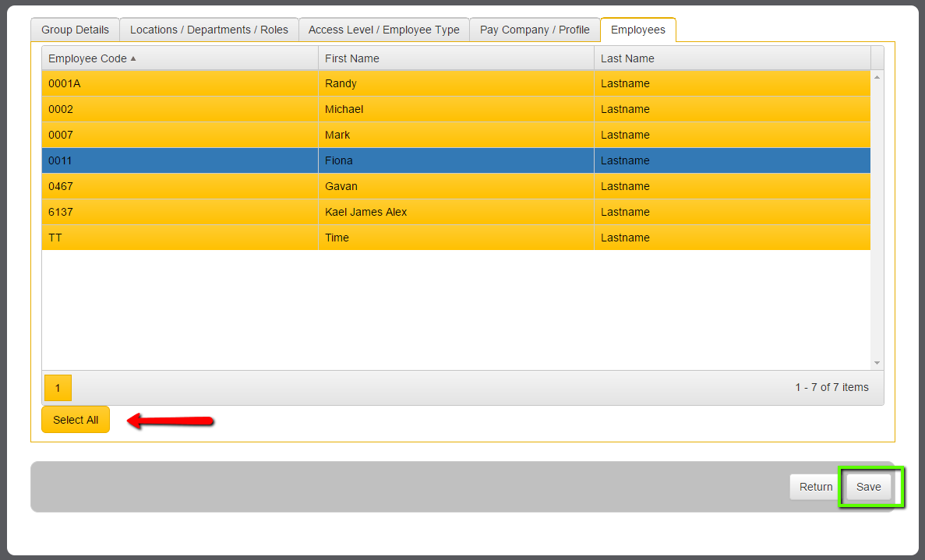Viewport: 925px width, 560px height.
Task: Sort by Last Name column header
Action: pyautogui.click(x=732, y=58)
